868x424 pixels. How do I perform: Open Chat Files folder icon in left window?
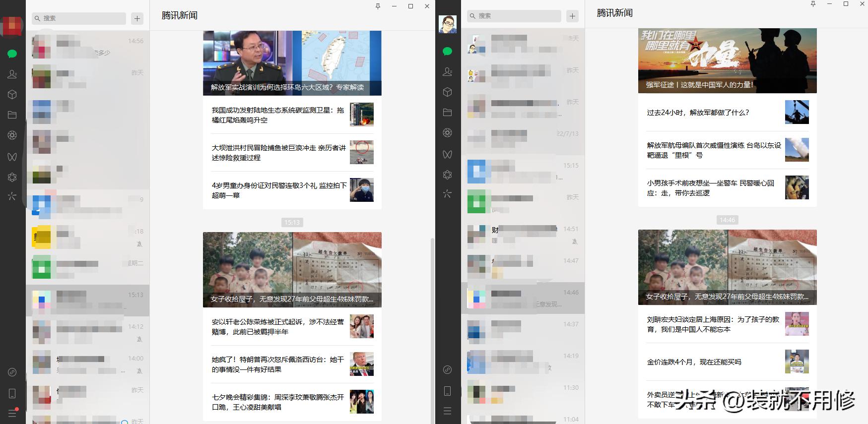tap(12, 115)
